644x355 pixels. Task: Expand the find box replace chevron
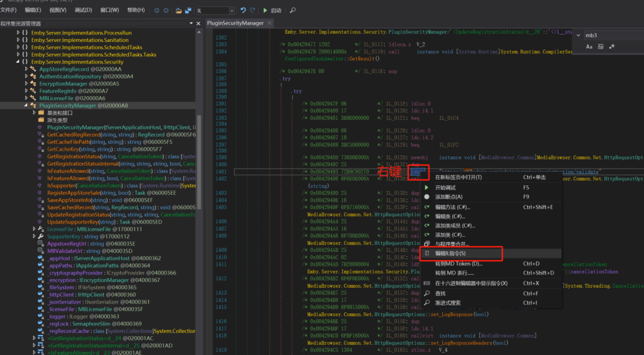pyautogui.click(x=579, y=35)
